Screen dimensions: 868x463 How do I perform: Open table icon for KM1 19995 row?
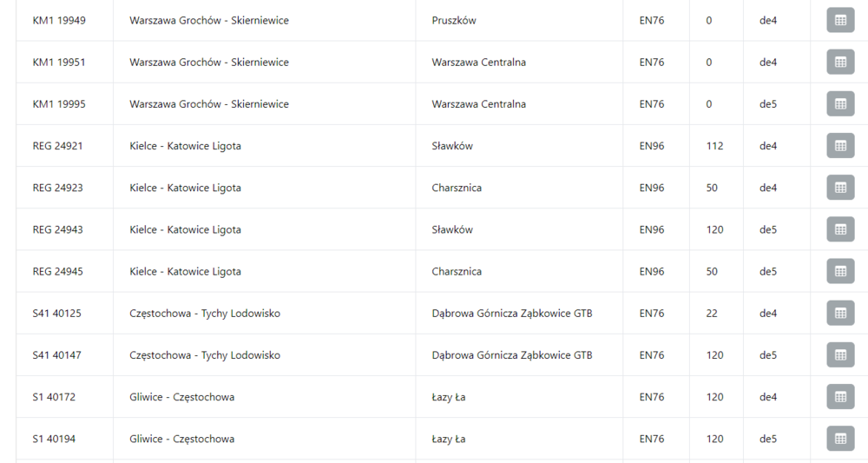click(x=840, y=104)
